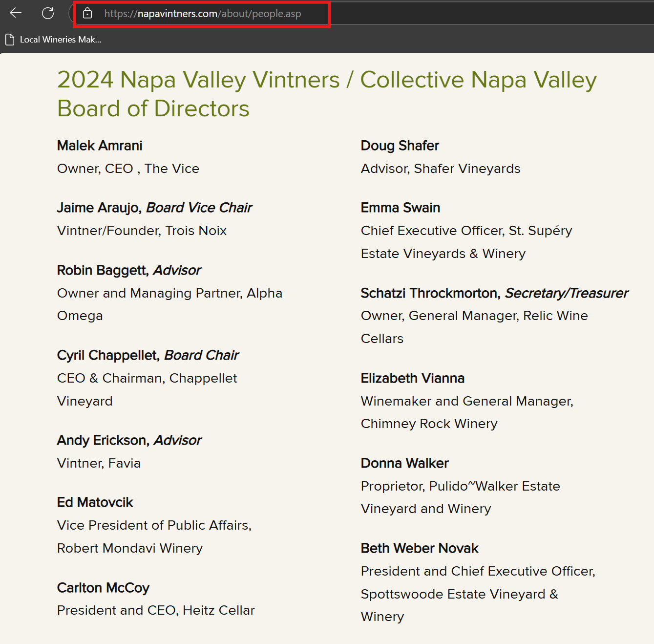Screen dimensions: 654x644
Task: Click the page icon beside the Local Wineries bookmark
Action: [x=10, y=40]
